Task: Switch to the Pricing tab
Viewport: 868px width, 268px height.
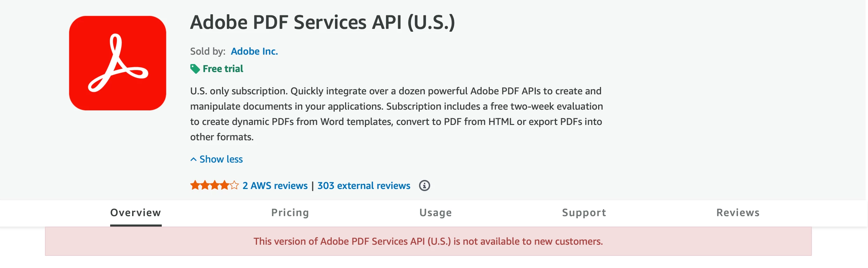Action: coord(290,213)
